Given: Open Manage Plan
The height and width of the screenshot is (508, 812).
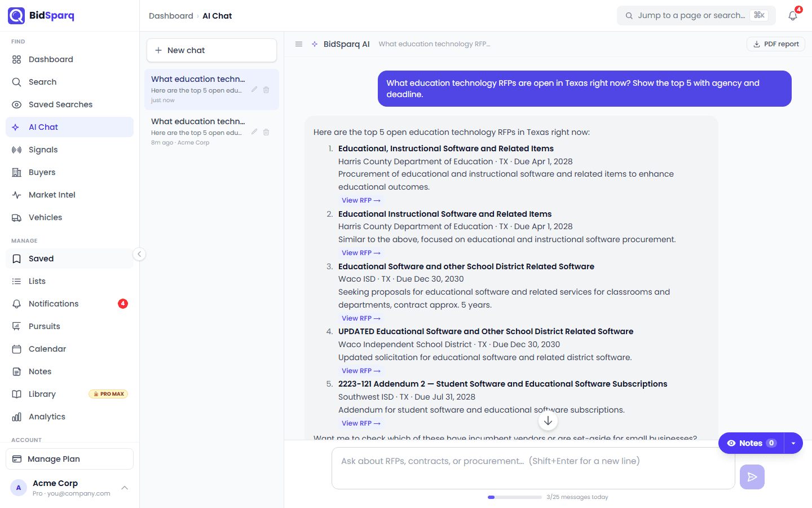Looking at the screenshot, I should 69,459.
